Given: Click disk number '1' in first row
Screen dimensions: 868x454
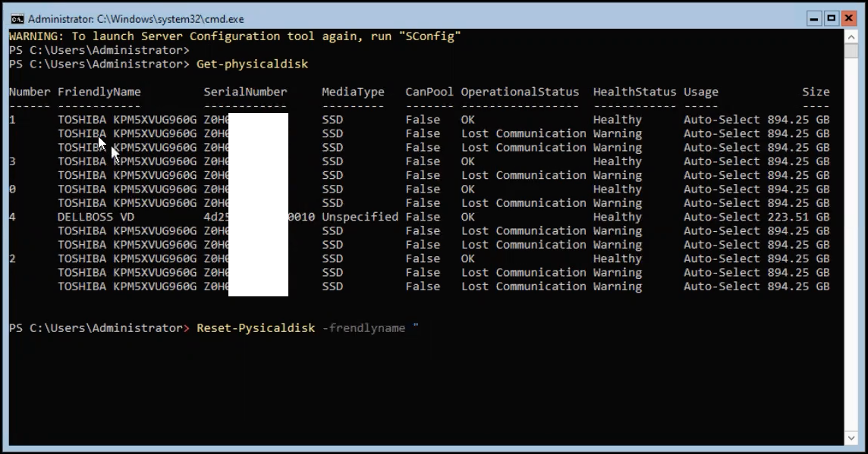Looking at the screenshot, I should tap(13, 120).
